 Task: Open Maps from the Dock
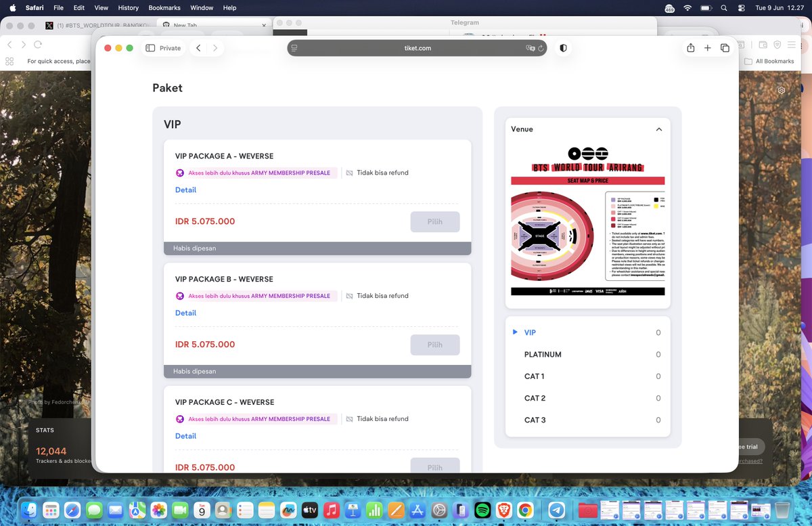click(137, 510)
